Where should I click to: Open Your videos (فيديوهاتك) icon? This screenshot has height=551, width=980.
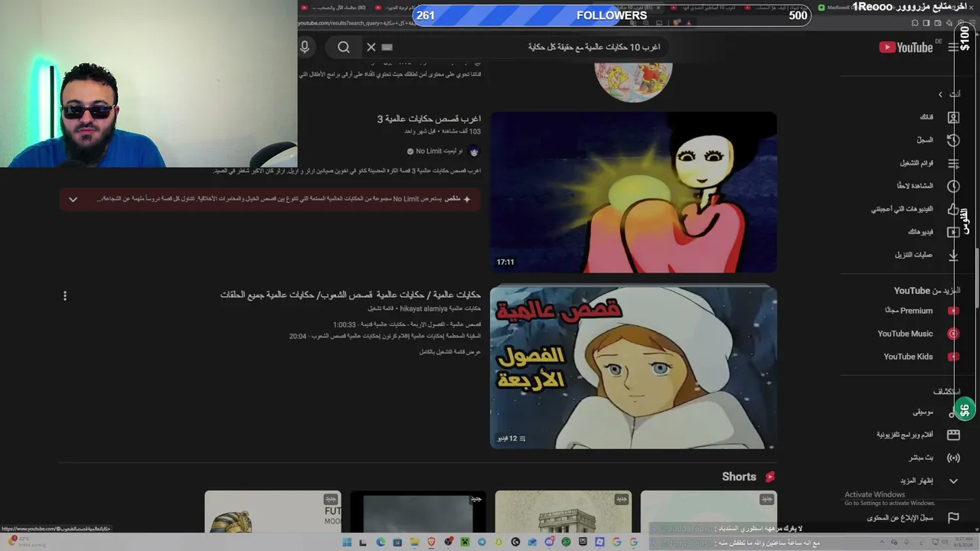point(953,232)
